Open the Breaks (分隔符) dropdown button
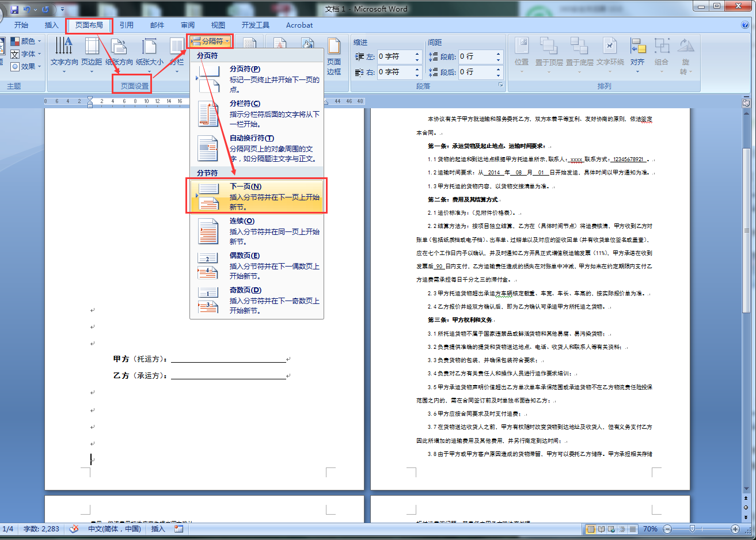This screenshot has width=756, height=540. click(x=211, y=41)
